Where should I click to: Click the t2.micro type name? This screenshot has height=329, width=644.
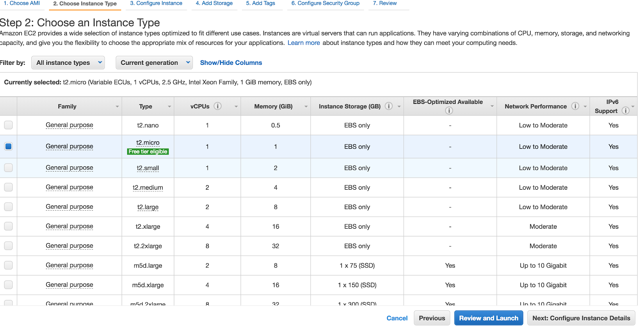pos(148,143)
